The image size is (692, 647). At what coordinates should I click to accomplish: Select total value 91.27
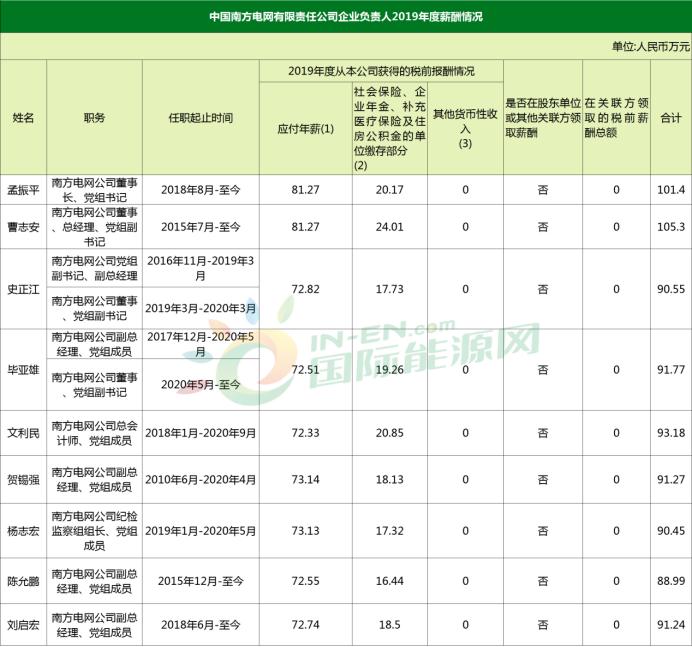(671, 480)
